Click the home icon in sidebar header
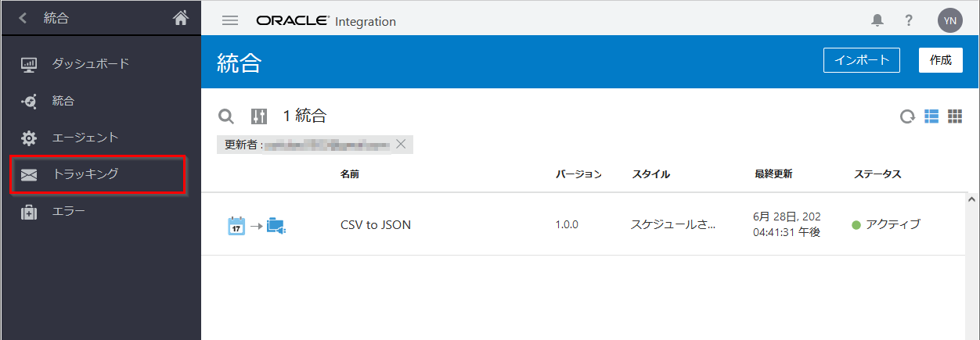The width and height of the screenshot is (980, 340). 181,18
